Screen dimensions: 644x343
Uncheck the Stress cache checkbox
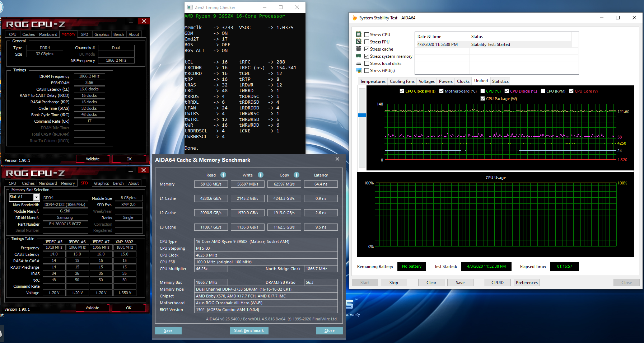pyautogui.click(x=367, y=49)
